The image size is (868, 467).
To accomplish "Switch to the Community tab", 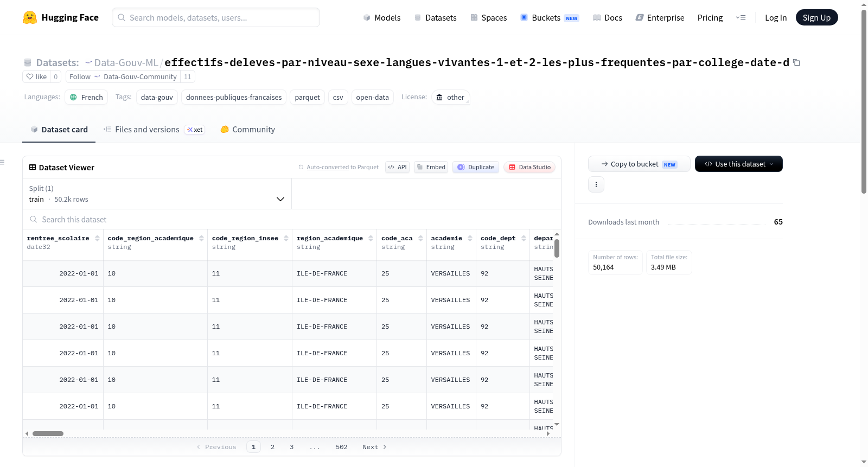I will point(247,130).
